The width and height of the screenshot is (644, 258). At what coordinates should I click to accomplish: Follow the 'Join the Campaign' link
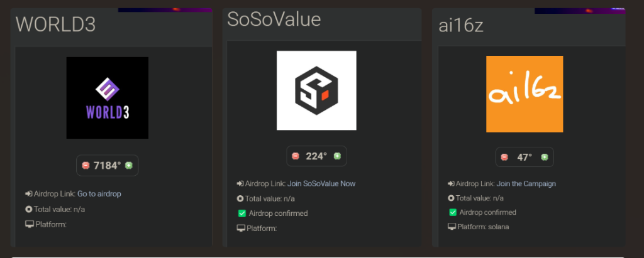pyautogui.click(x=526, y=183)
